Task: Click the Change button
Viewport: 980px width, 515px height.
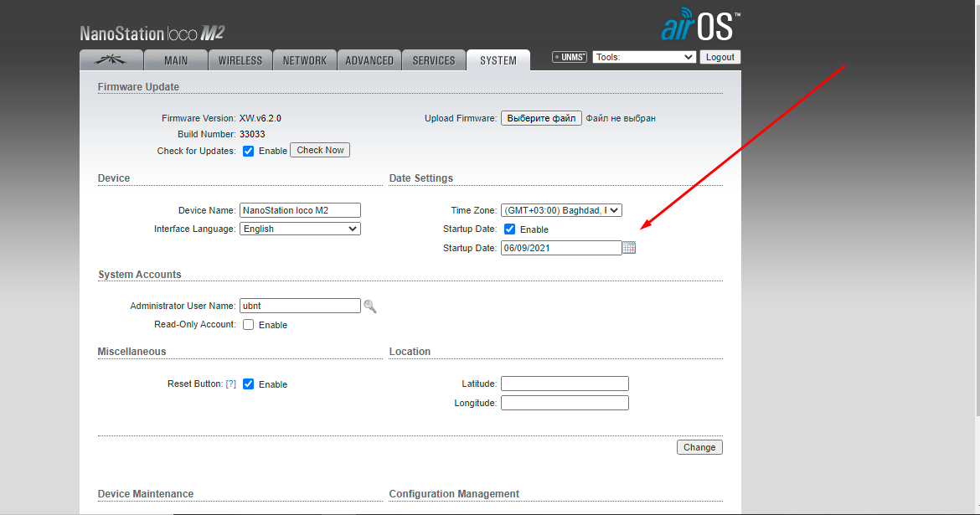Action: point(699,447)
